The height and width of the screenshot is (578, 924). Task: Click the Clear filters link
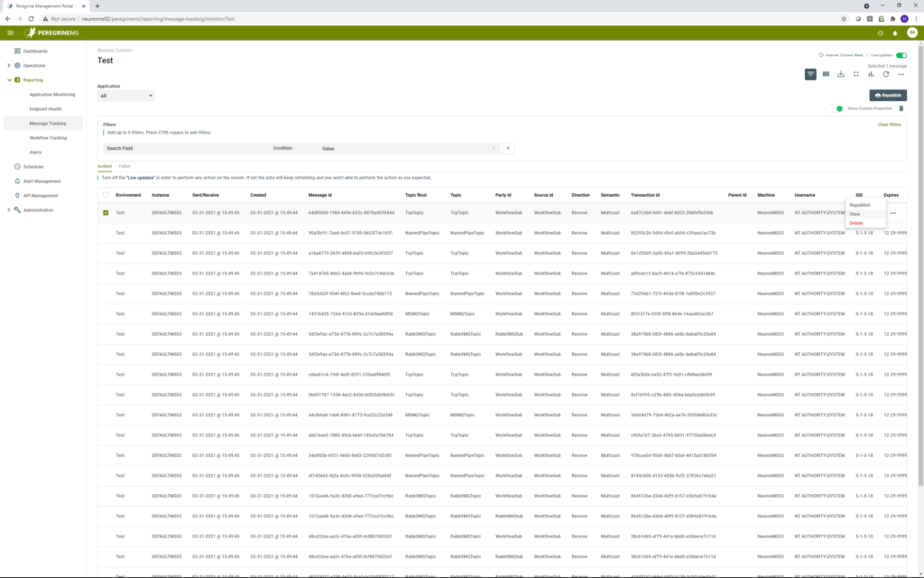point(889,125)
